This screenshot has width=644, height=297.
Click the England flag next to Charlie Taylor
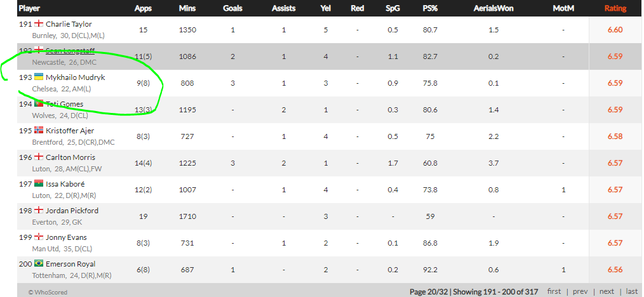[38, 24]
